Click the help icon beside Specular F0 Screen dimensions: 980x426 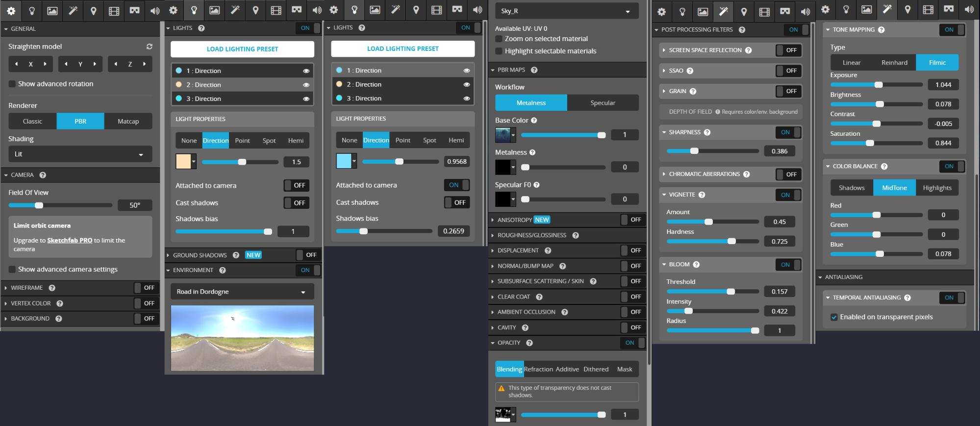(x=536, y=185)
